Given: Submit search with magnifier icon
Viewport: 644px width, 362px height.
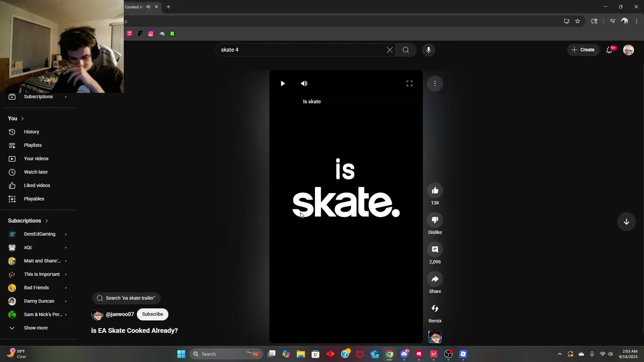Looking at the screenshot, I should pos(406,50).
